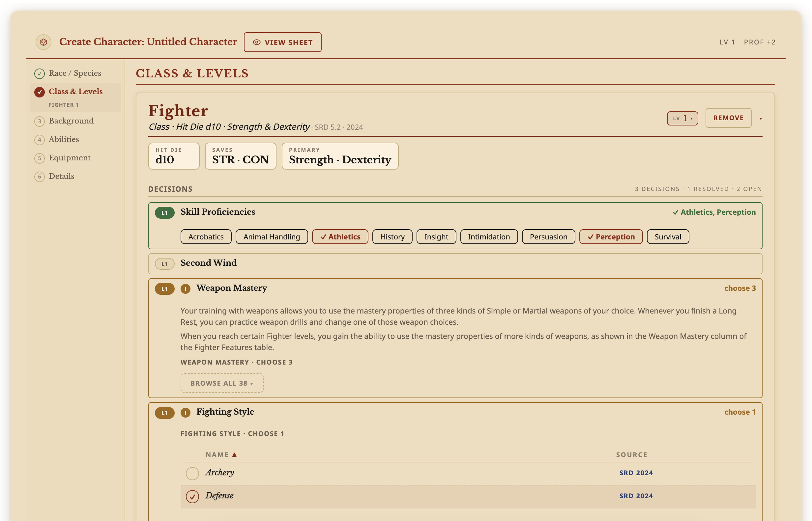The image size is (812, 521).
Task: Expand Browse All 38 weapon masteries
Action: point(222,383)
